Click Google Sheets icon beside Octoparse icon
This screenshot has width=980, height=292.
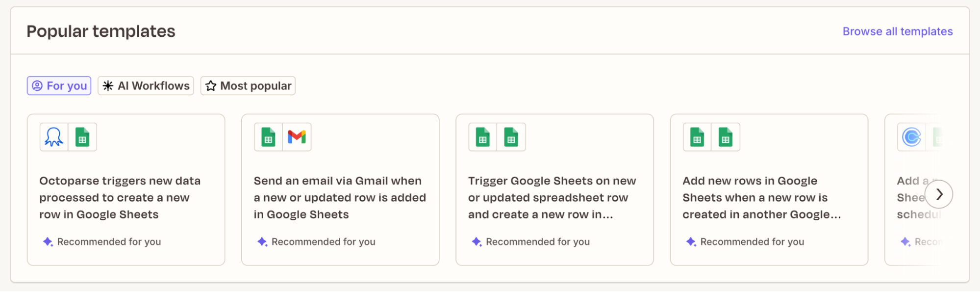pyautogui.click(x=82, y=137)
